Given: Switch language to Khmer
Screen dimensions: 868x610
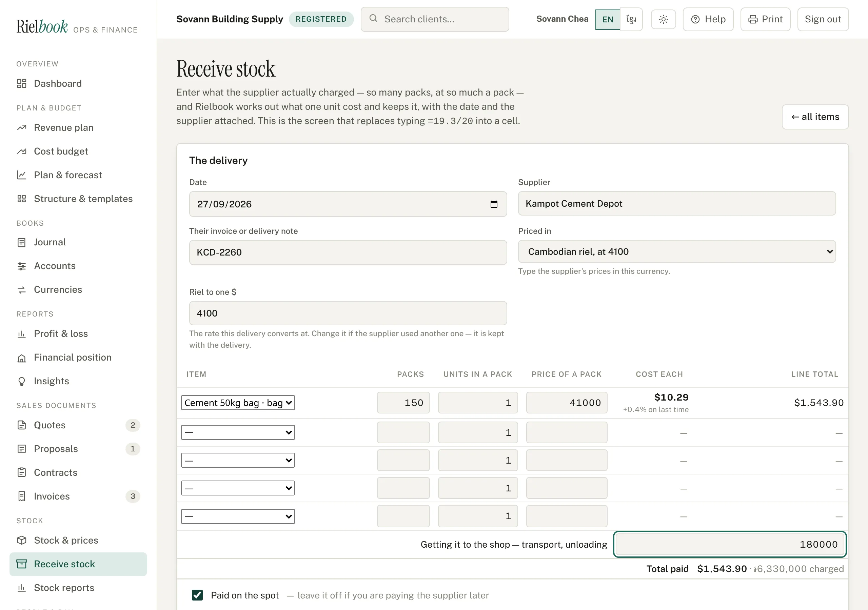Looking at the screenshot, I should tap(631, 19).
